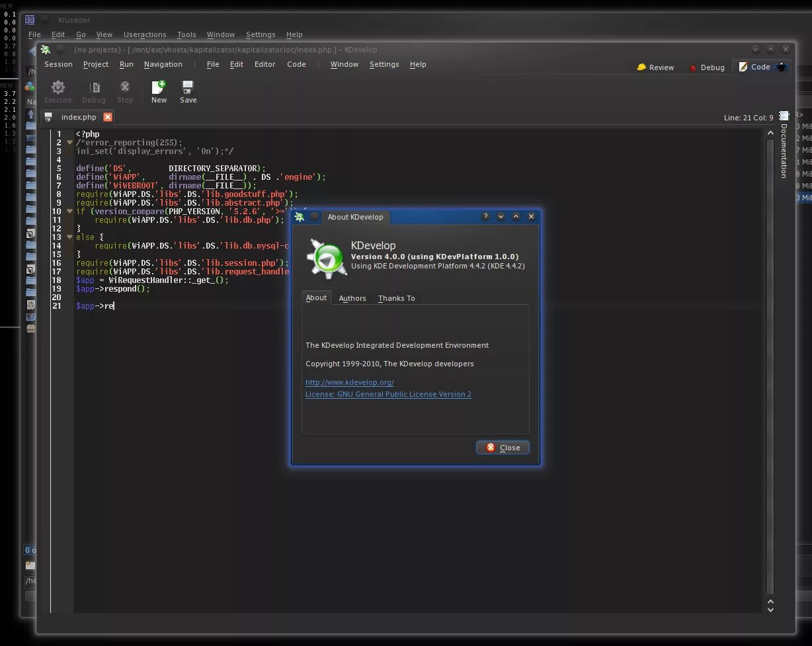
Task: Click the 'Copyright 1999-2010, The KDevelop developers' text
Action: click(389, 364)
